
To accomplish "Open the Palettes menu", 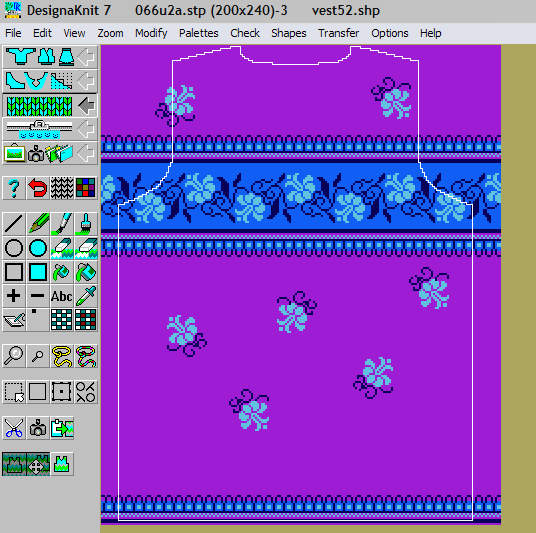I will [199, 33].
